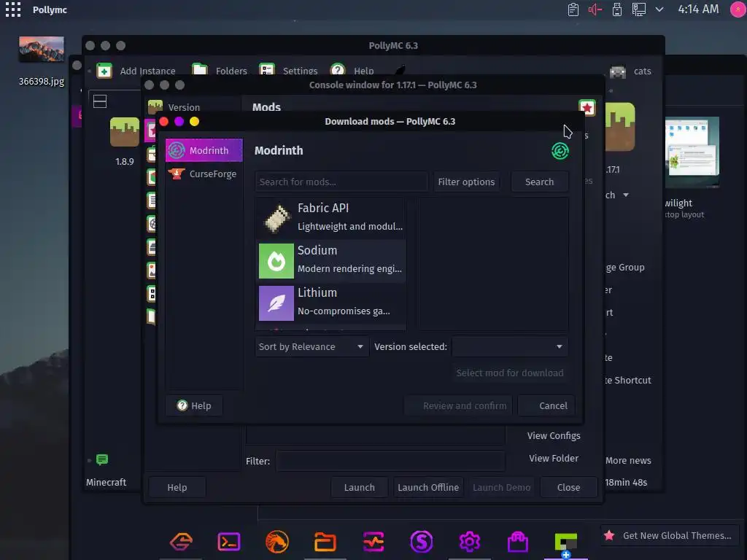747x560 pixels.
Task: Click Launch button in console window
Action: [359, 488]
